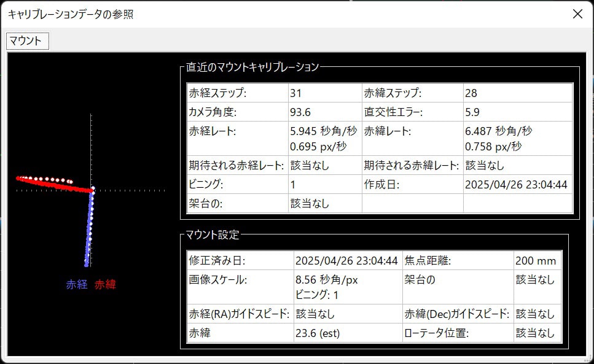This screenshot has width=594, height=364.
Task: Click the red 赤緯 legend label
Action: click(x=105, y=285)
